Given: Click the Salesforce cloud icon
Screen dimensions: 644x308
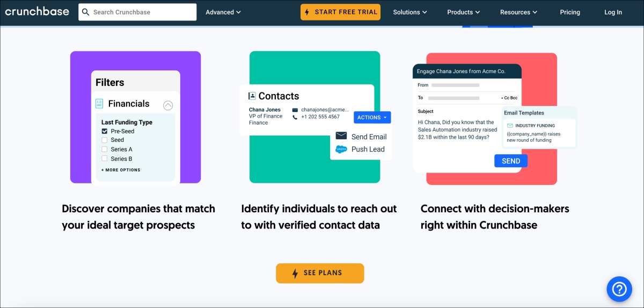Looking at the screenshot, I should pyautogui.click(x=341, y=149).
